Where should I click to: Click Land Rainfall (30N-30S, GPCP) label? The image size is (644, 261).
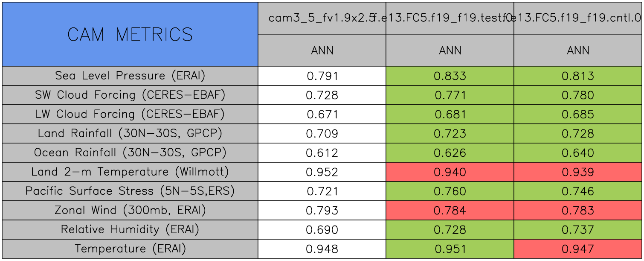click(x=130, y=134)
